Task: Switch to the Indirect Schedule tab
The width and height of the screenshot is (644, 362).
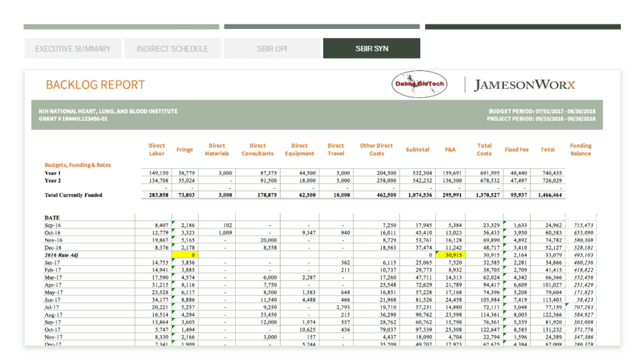Action: [172, 48]
